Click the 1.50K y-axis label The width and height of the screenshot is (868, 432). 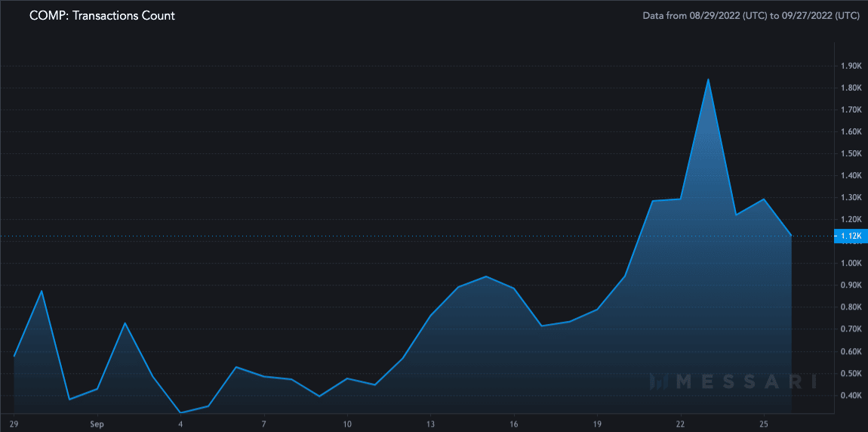pos(851,154)
